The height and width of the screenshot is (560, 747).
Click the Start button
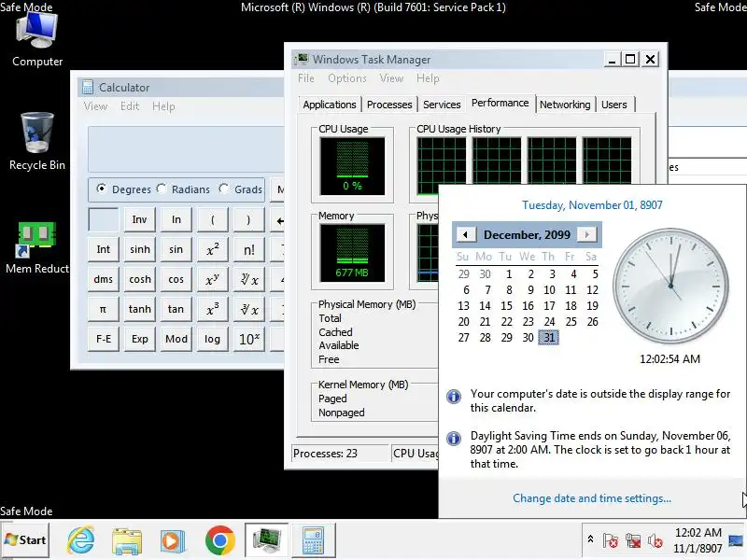pos(25,540)
